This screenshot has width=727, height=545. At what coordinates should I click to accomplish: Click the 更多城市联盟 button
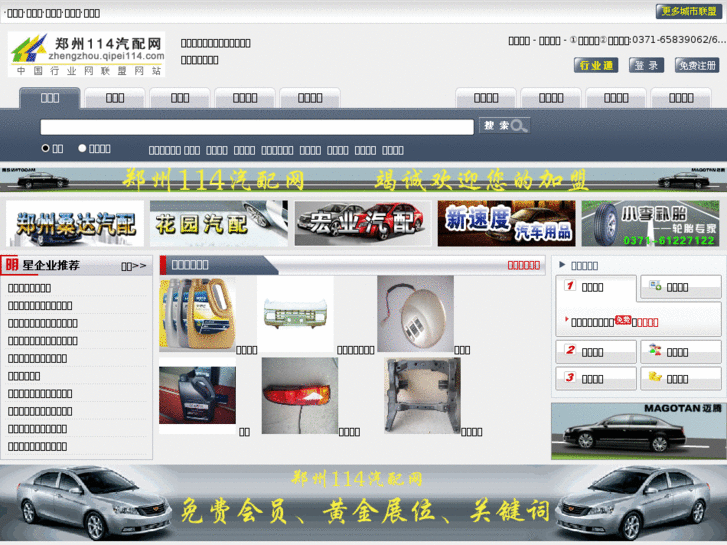(x=689, y=11)
